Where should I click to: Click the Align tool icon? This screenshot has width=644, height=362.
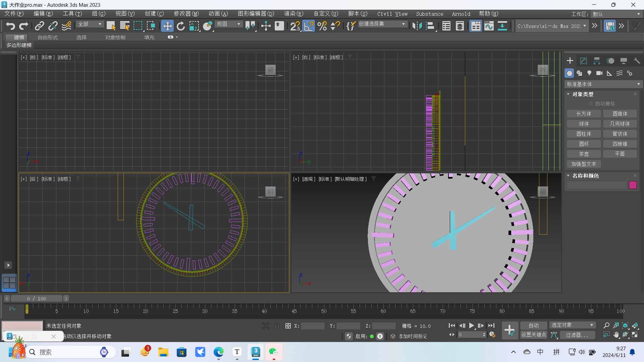[x=430, y=26]
